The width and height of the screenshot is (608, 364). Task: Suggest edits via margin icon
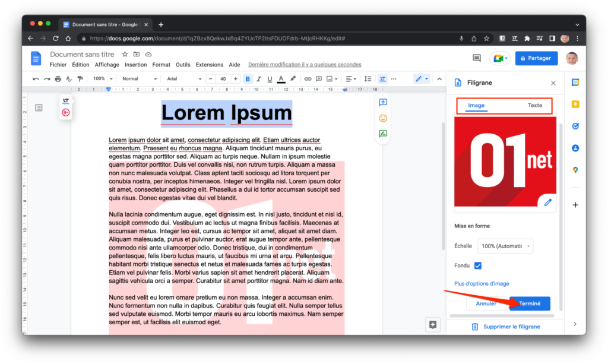tap(383, 134)
